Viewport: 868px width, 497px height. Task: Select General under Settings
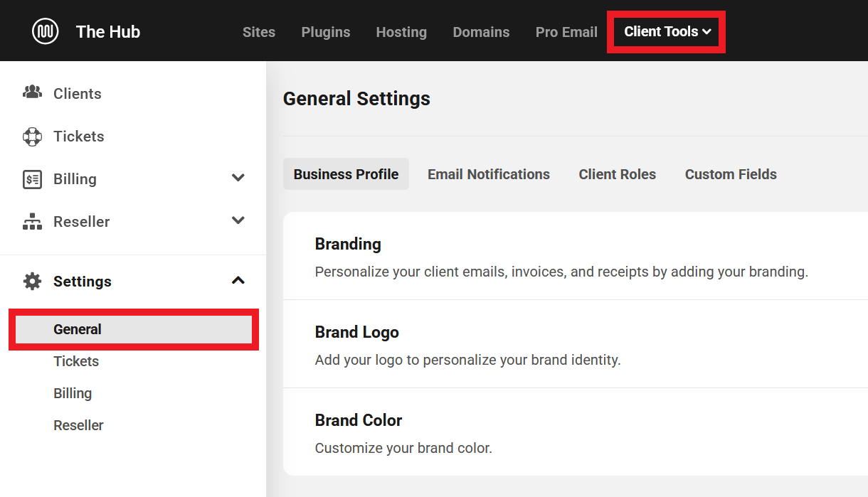pos(134,329)
